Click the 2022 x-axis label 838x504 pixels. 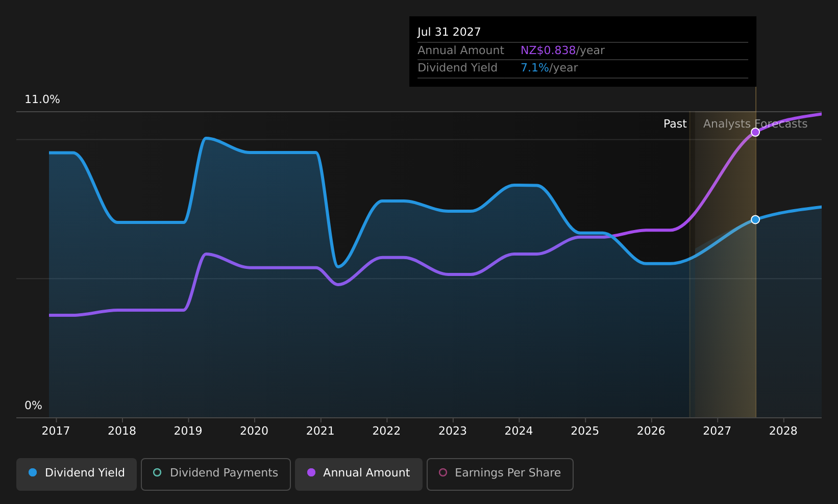tap(387, 431)
